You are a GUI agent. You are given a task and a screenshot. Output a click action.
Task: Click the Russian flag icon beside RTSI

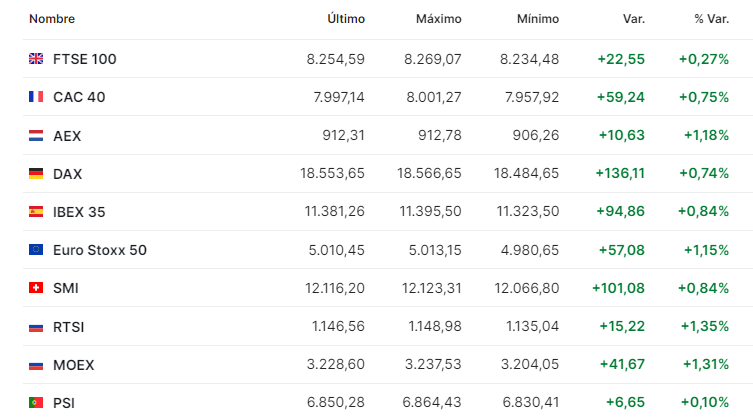36,326
